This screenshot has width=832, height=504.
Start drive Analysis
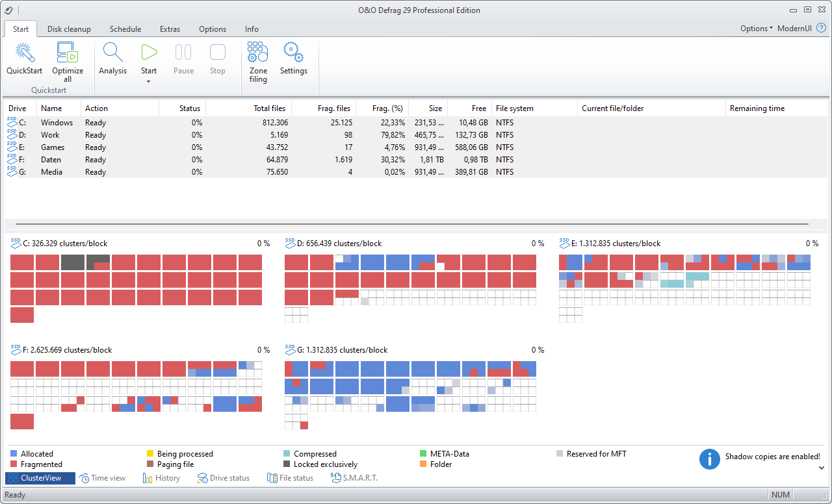[112, 59]
